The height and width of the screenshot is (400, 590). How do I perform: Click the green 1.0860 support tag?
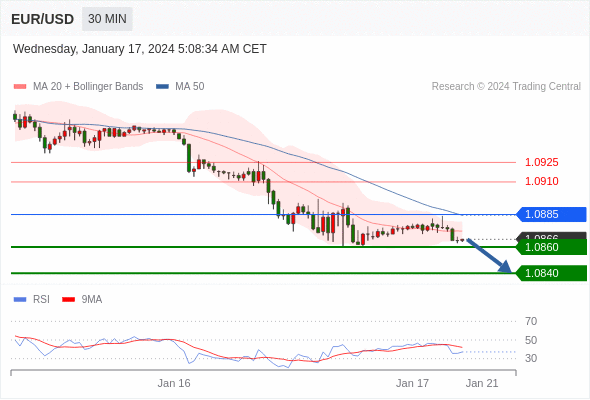[551, 247]
